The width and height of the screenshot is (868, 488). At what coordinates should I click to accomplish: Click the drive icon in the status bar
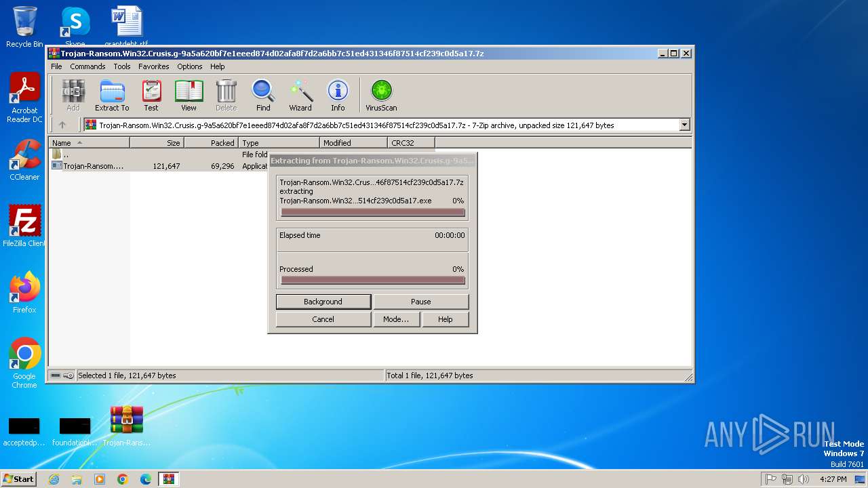(56, 375)
